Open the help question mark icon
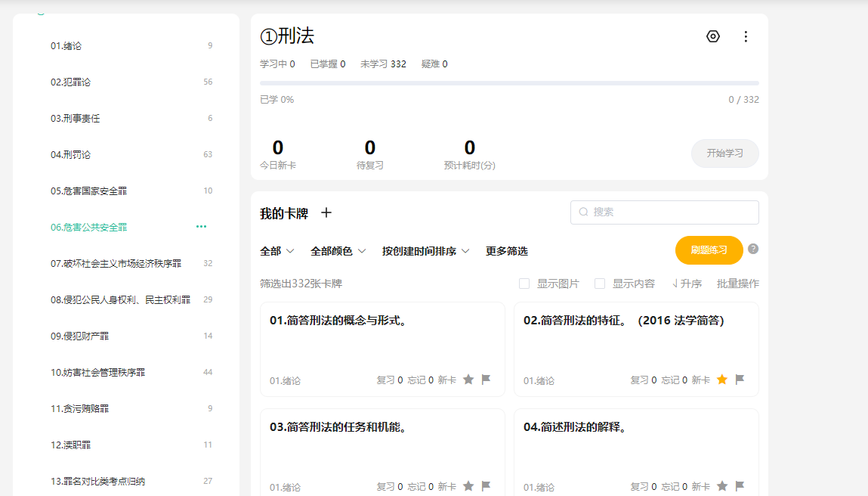The image size is (868, 496). click(753, 249)
